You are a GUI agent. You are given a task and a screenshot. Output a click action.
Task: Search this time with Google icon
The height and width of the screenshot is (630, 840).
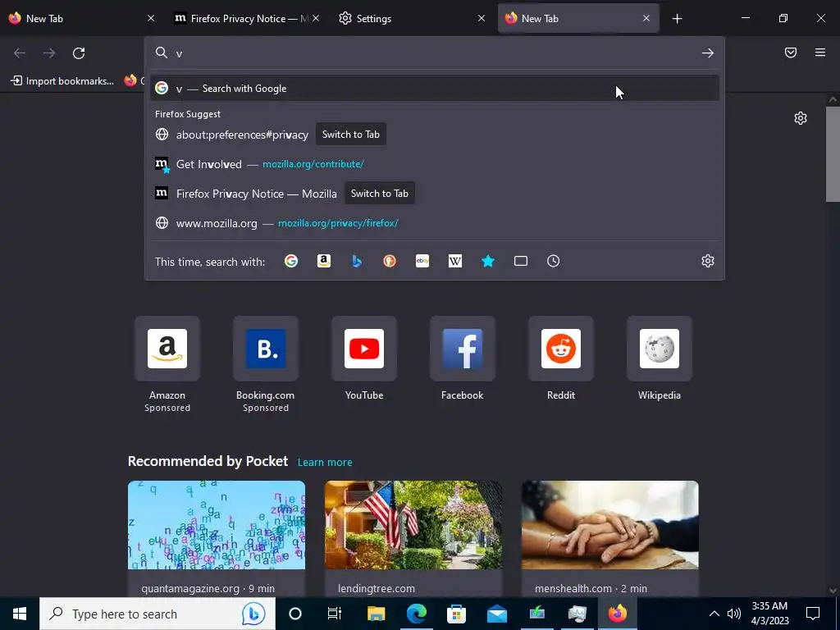pos(291,262)
